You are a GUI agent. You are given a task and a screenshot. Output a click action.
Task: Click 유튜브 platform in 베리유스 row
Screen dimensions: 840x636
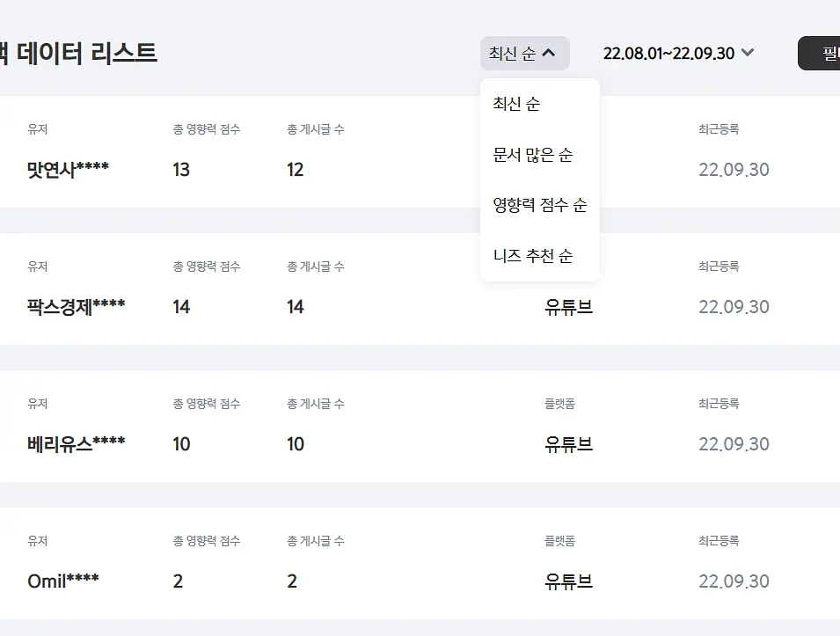(x=569, y=443)
